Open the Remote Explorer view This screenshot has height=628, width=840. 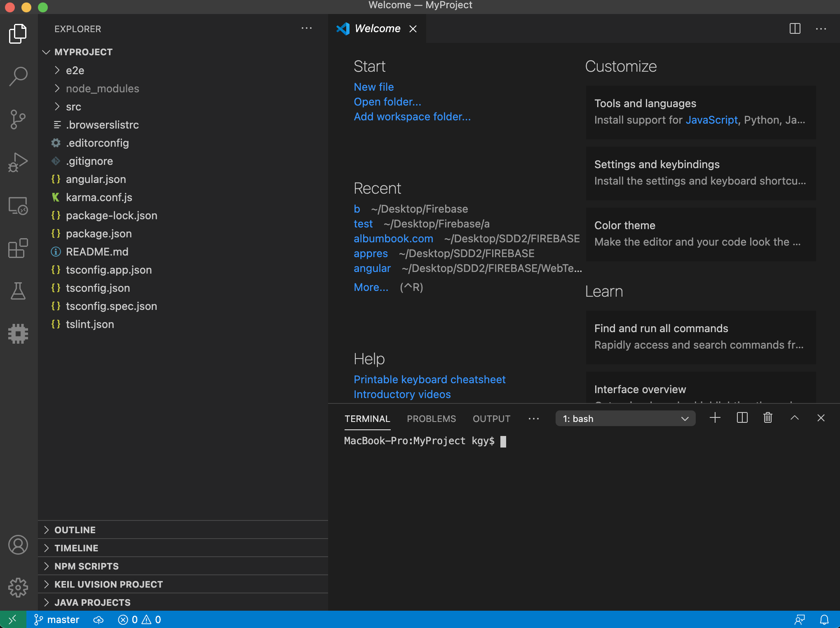click(18, 205)
